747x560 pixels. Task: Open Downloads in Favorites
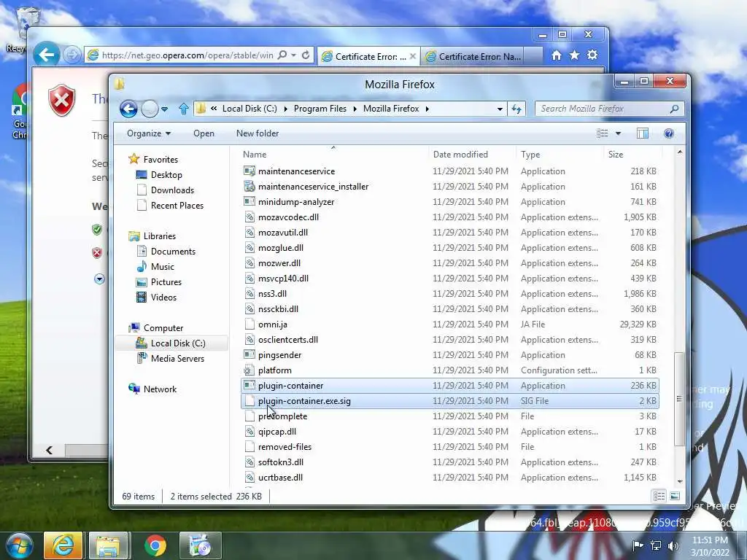click(x=172, y=190)
